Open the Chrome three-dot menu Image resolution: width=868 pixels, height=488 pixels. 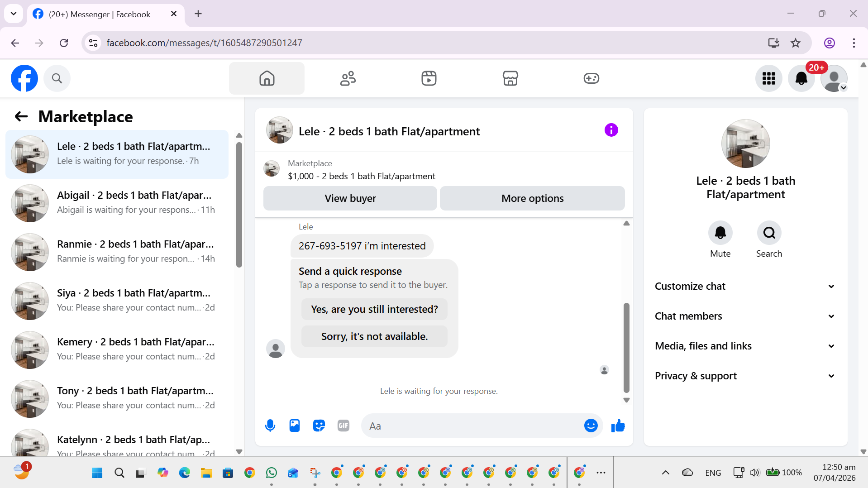pos(854,43)
